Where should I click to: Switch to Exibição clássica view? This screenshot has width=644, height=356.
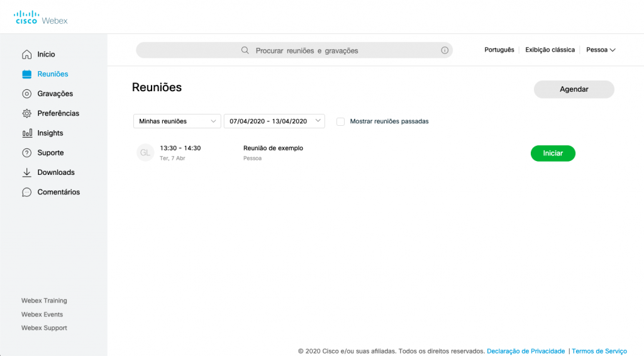[x=550, y=50]
